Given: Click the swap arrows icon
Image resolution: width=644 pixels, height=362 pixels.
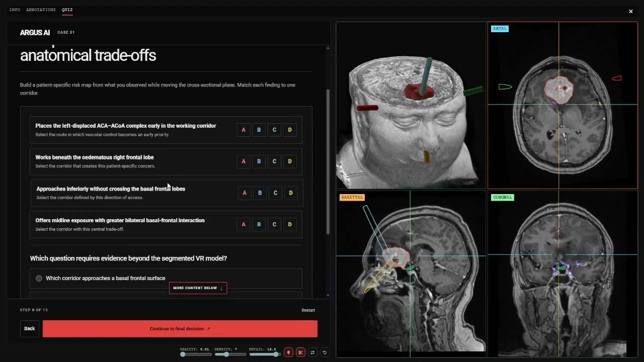Looking at the screenshot, I should coord(312,352).
